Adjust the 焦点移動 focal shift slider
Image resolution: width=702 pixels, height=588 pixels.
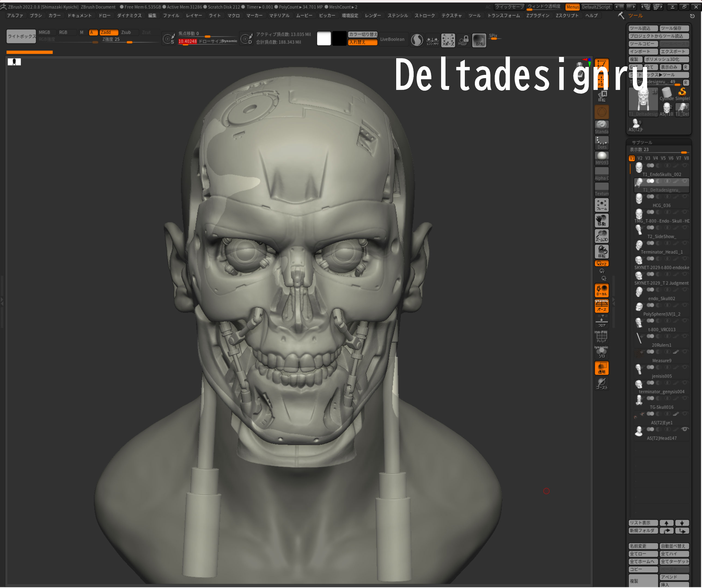(x=207, y=34)
